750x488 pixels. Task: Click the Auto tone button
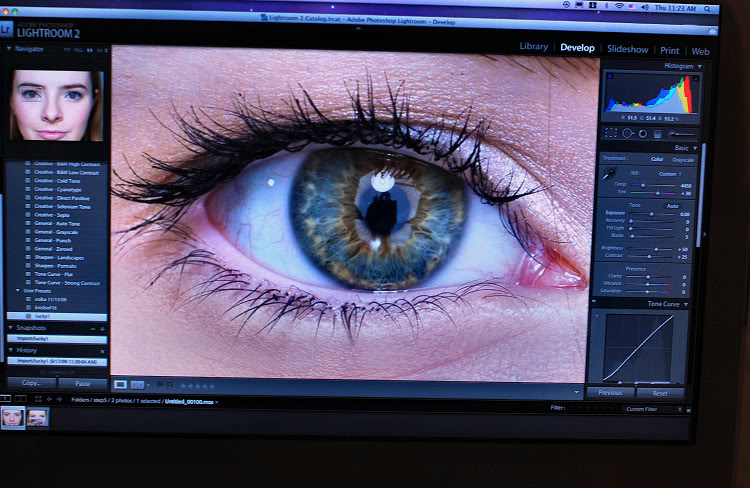point(673,206)
